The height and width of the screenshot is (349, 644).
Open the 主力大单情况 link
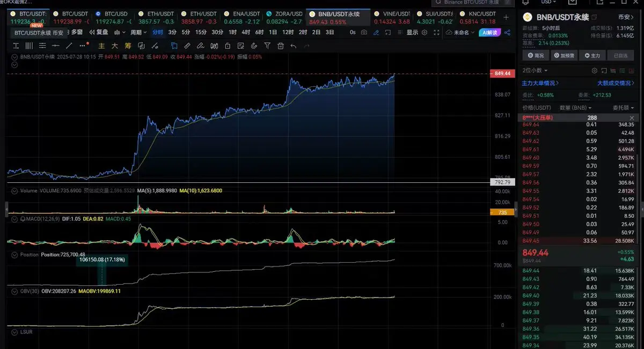[x=540, y=83]
